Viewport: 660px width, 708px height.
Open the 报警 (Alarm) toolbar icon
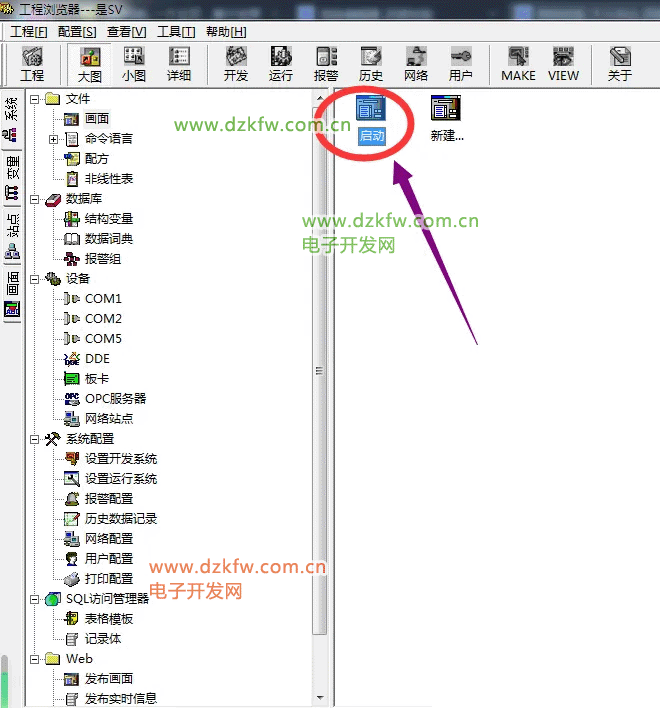click(x=326, y=64)
